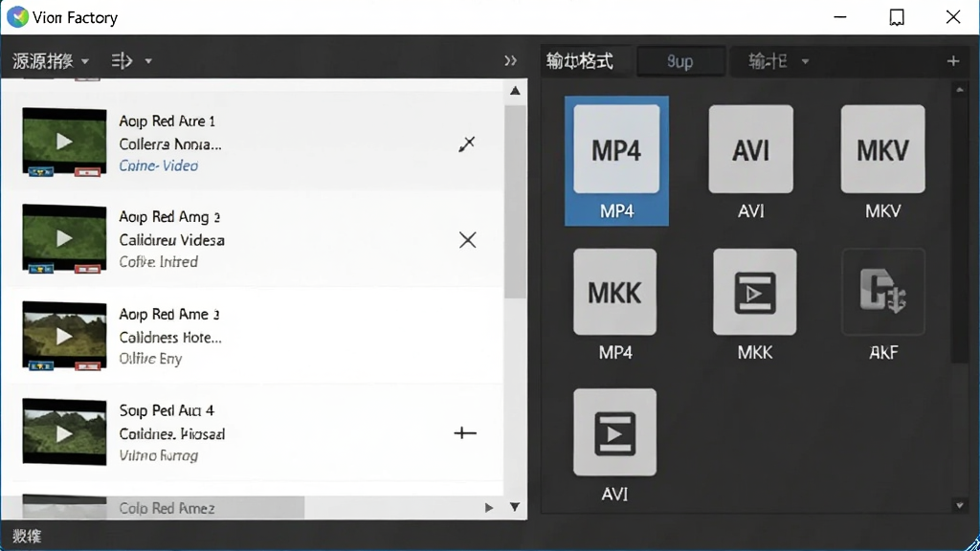Click the Aoip Red Aure 1 title

(167, 121)
